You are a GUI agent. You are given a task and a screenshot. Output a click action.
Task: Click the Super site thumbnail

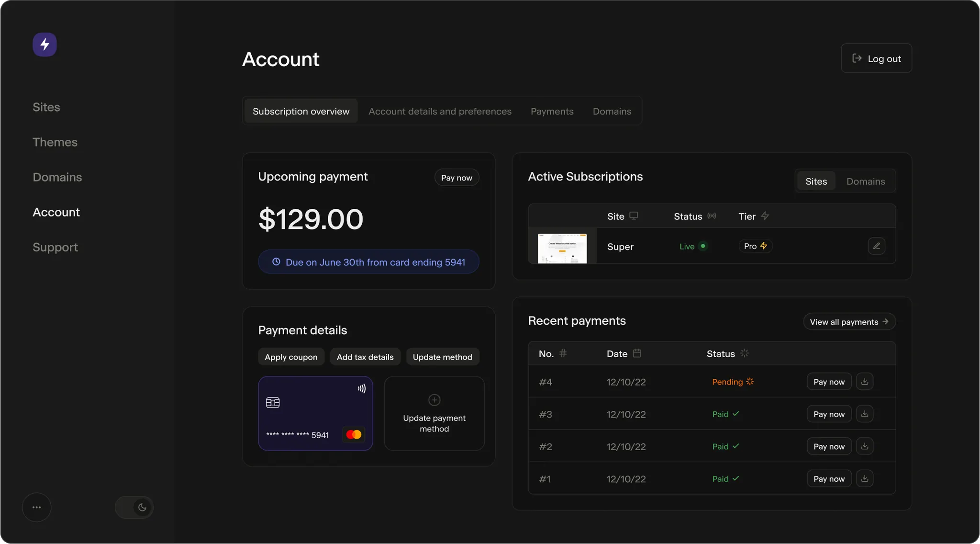(562, 248)
